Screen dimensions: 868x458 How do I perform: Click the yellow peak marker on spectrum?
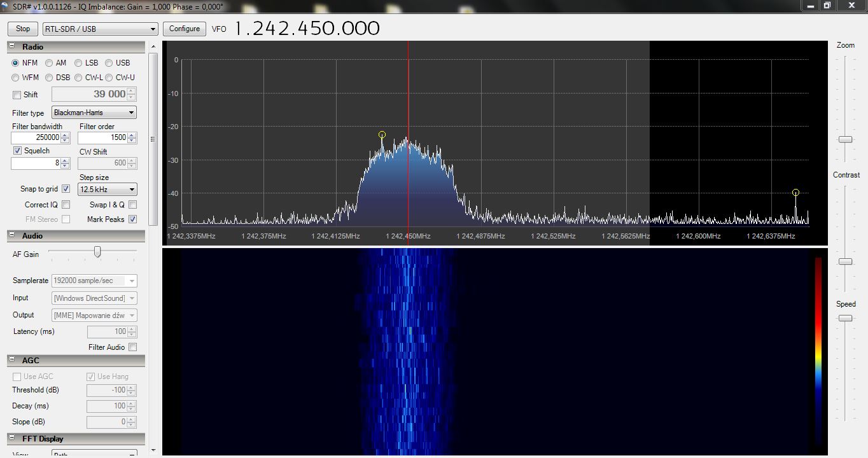coord(382,135)
